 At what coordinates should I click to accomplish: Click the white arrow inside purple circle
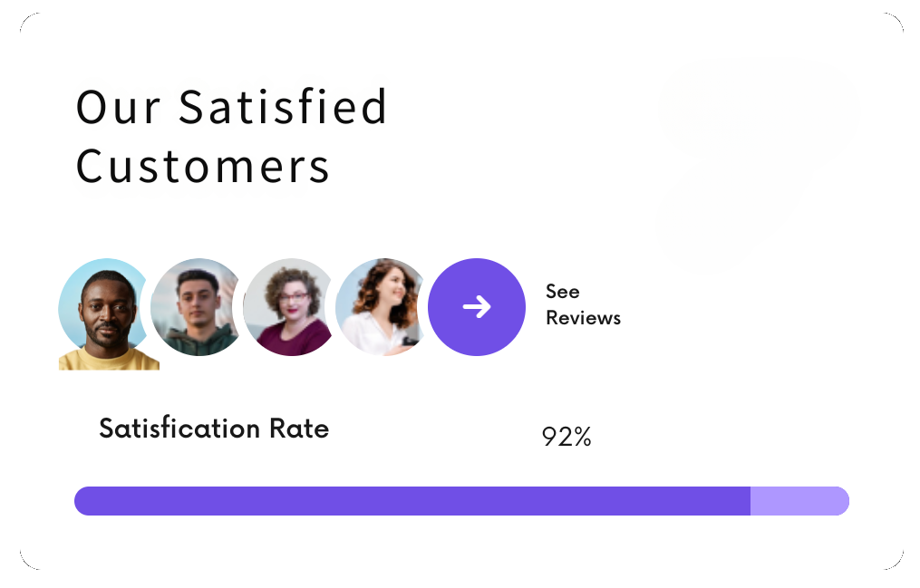point(477,306)
